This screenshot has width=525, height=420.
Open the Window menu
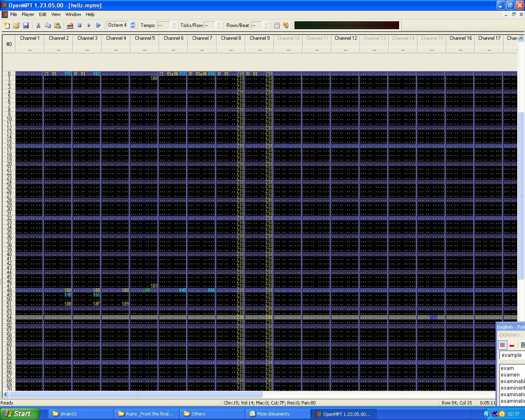tap(73, 14)
